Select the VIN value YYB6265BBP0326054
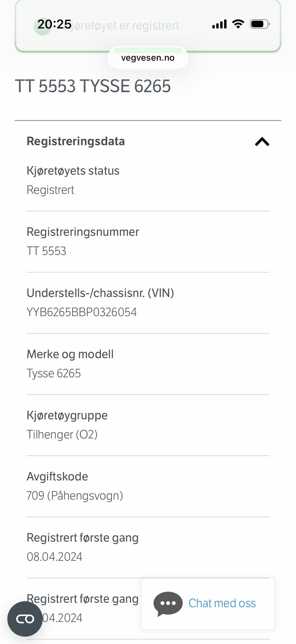The height and width of the screenshot is (644, 296). pyautogui.click(x=81, y=312)
